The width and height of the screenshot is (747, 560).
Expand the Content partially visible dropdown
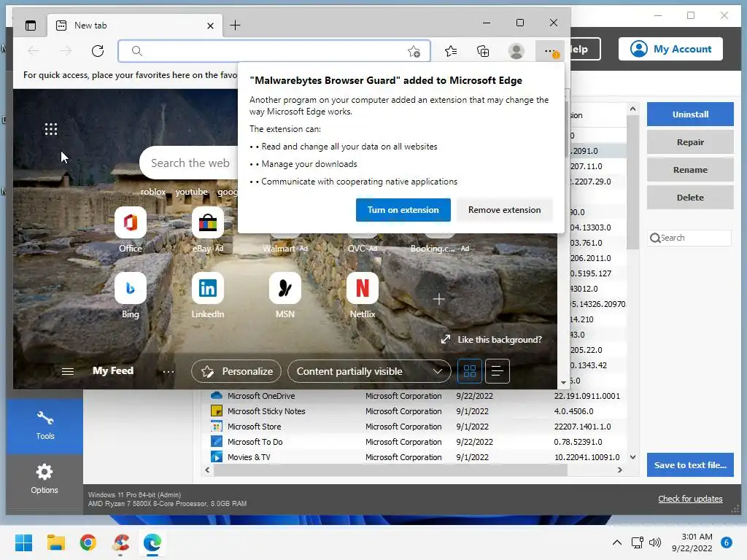(369, 371)
